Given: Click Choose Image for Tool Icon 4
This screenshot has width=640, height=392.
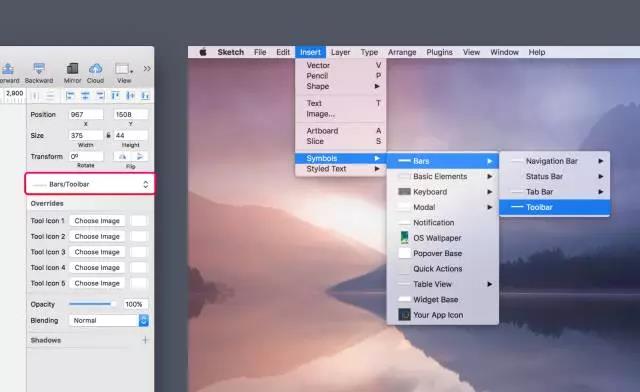Looking at the screenshot, I should pos(97,268).
